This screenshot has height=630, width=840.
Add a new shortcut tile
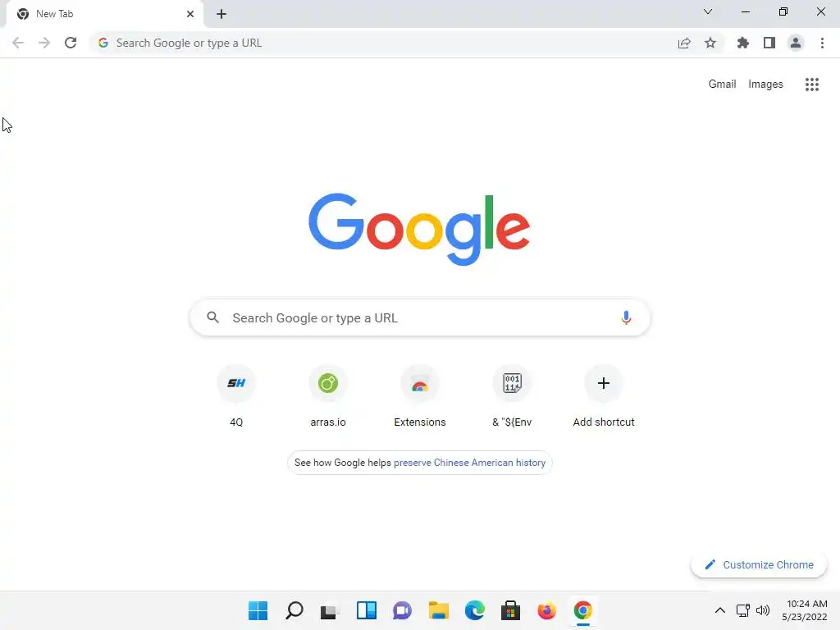click(x=604, y=396)
